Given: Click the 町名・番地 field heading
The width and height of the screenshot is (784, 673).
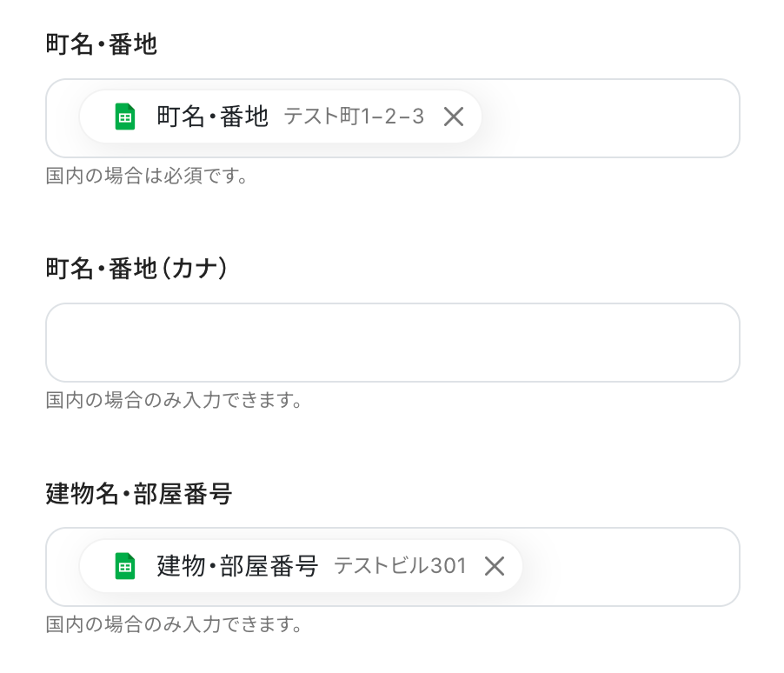Looking at the screenshot, I should tap(102, 45).
